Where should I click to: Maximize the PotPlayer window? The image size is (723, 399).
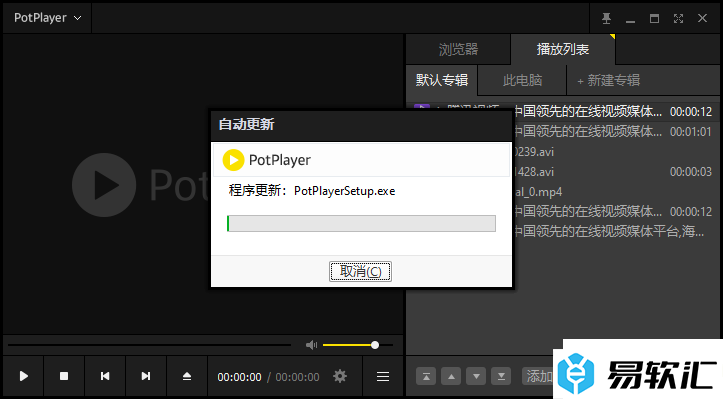coord(654,18)
